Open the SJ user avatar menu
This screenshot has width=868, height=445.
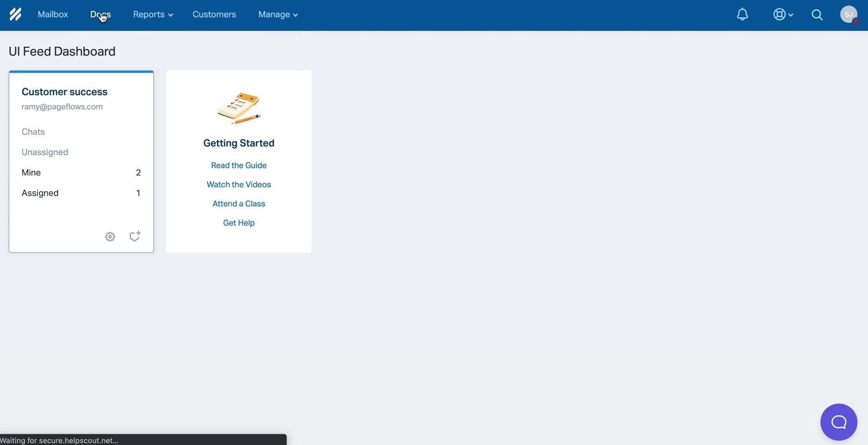(x=849, y=14)
